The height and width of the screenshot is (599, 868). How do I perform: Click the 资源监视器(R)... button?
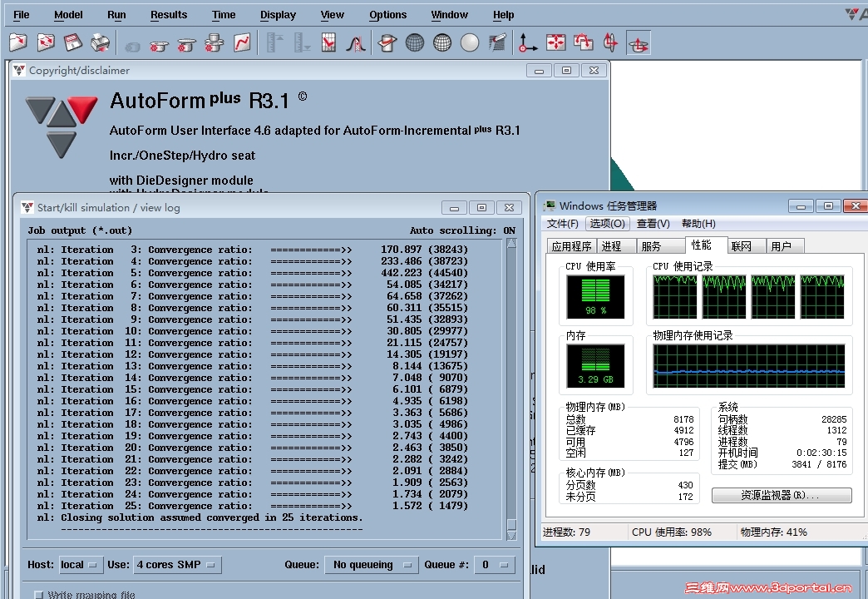pyautogui.click(x=782, y=495)
